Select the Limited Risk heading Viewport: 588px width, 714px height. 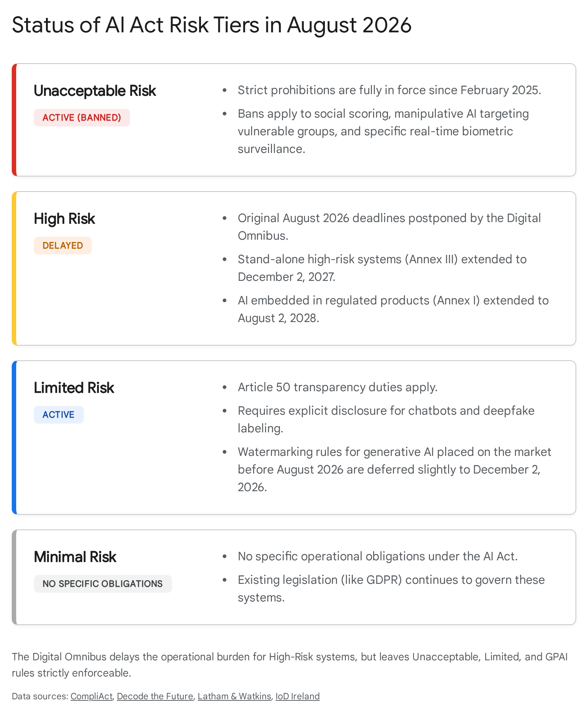coord(74,388)
